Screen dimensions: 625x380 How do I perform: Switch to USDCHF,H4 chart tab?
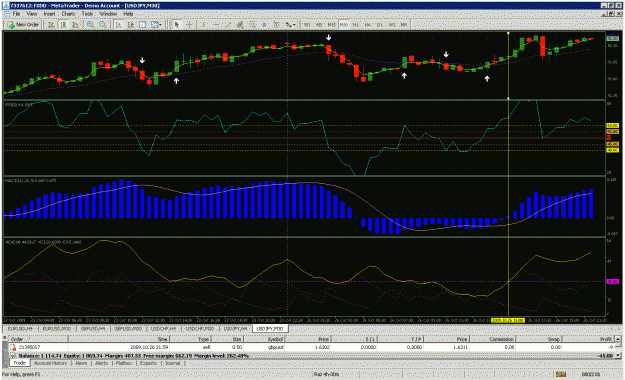click(163, 329)
